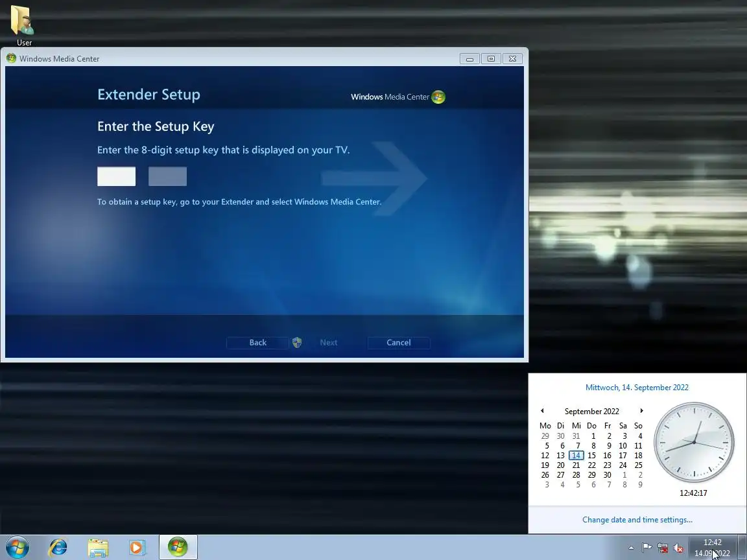Click the network status tray icon
Image resolution: width=747 pixels, height=560 pixels.
pyautogui.click(x=662, y=548)
